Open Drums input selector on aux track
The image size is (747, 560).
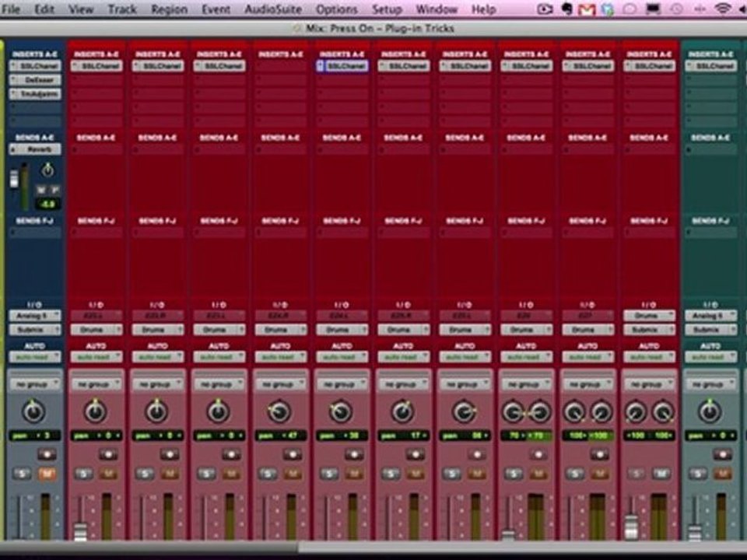coord(649,316)
